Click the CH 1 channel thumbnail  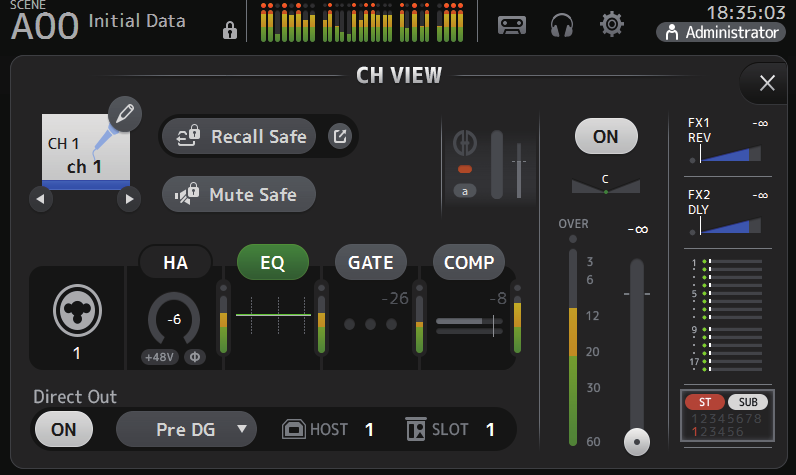pos(86,152)
